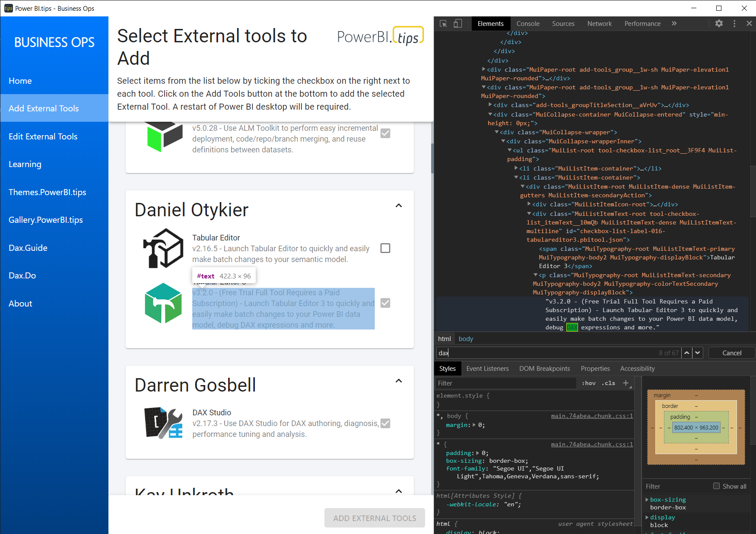Expand margin shorthand triangle in body rule
This screenshot has height=534, width=756.
point(474,425)
